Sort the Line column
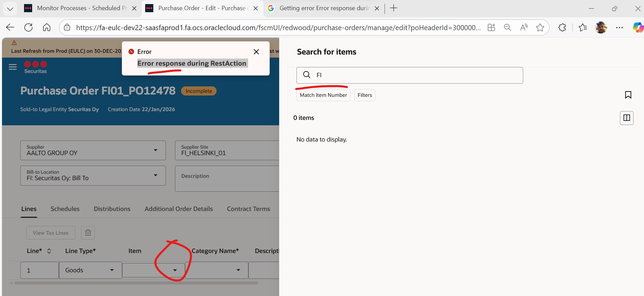The width and height of the screenshot is (644, 296). click(49, 251)
